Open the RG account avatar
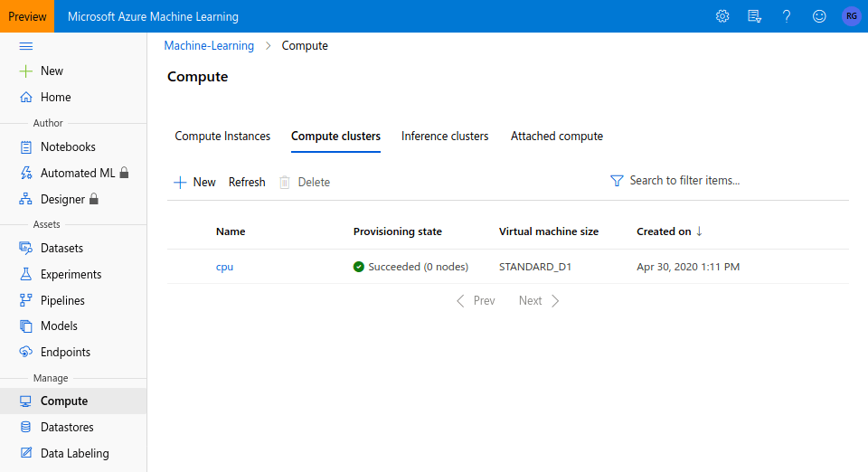 pos(852,16)
